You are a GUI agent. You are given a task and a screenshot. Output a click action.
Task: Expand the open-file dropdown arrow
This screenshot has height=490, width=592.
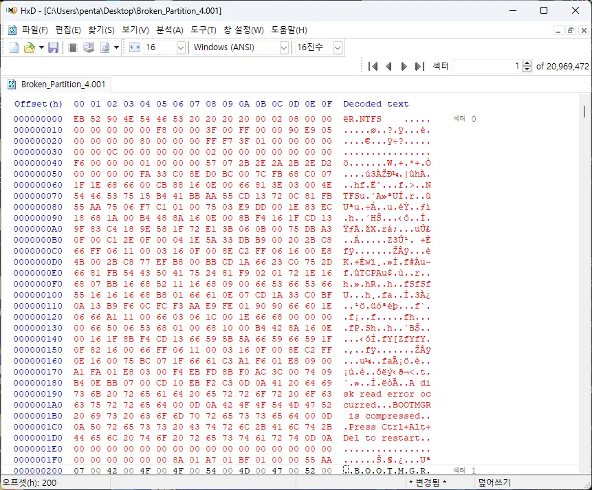tap(41, 48)
